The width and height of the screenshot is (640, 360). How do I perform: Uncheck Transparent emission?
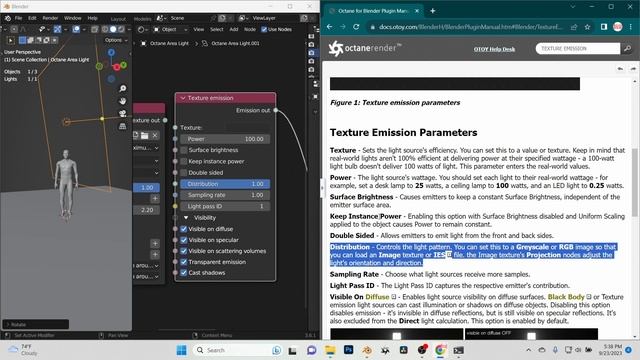point(184,262)
